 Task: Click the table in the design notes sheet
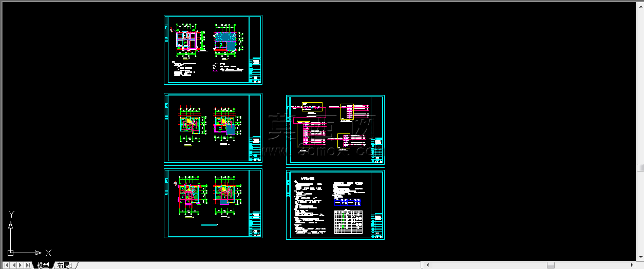click(349, 222)
